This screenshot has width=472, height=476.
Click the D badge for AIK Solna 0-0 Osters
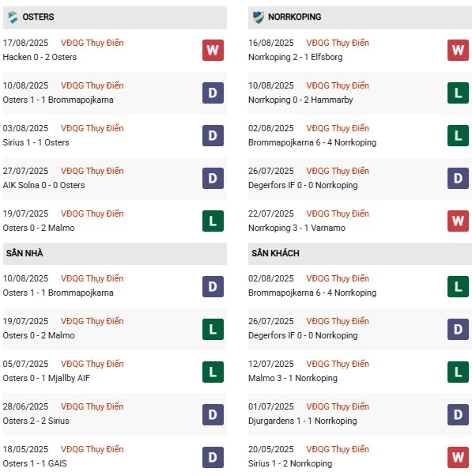(x=213, y=178)
